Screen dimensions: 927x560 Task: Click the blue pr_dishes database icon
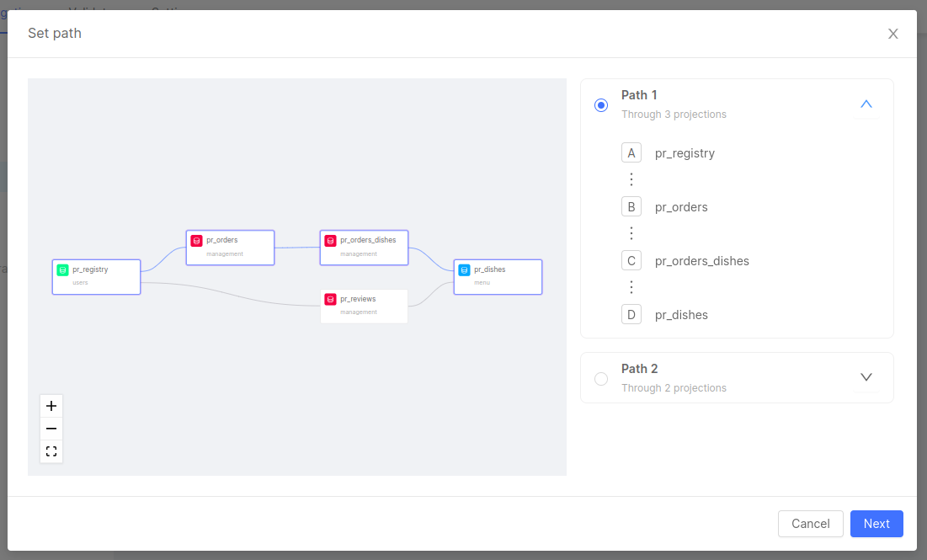coord(464,270)
